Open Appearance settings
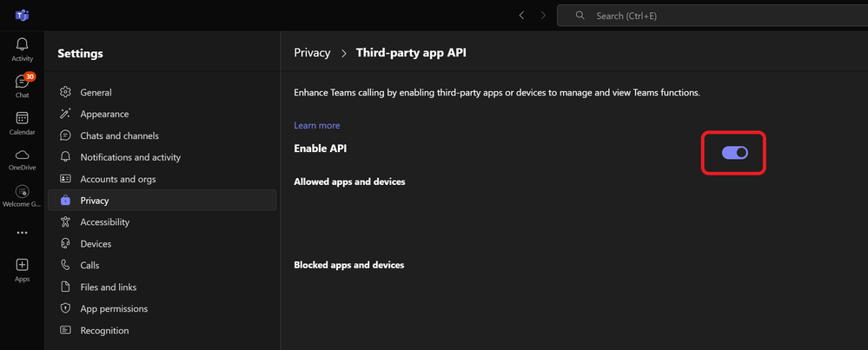The image size is (868, 350). 162,114
